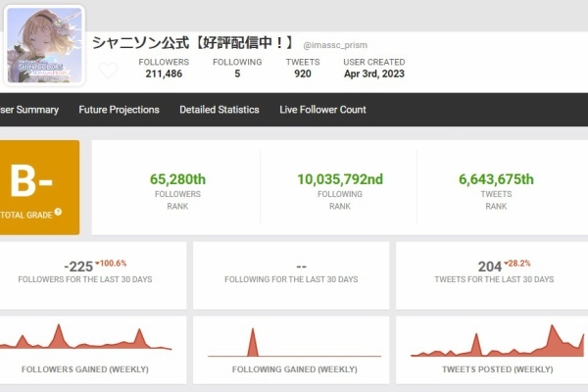588x392 pixels.
Task: Open the Detailed Statistics tab
Action: [x=220, y=110]
